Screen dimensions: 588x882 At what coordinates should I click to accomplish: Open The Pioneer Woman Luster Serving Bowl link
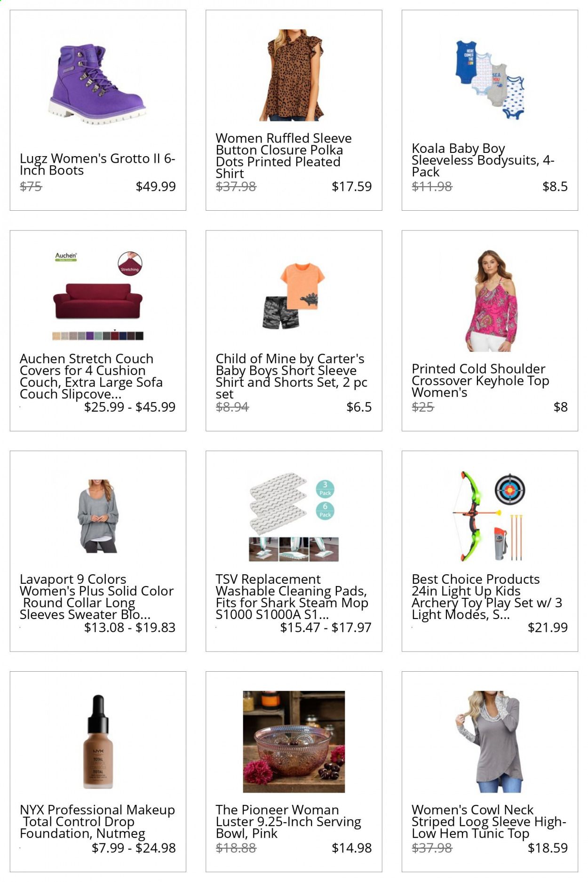point(288,821)
